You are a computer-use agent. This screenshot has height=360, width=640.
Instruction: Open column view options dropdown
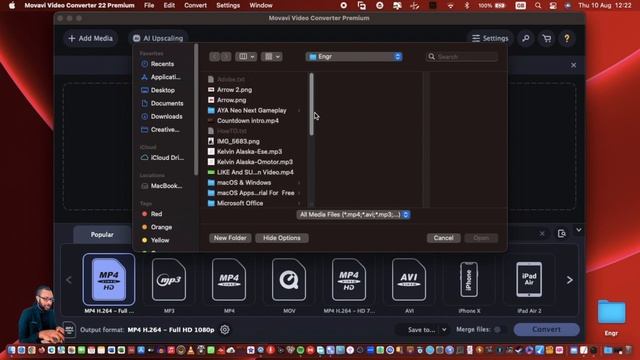246,56
